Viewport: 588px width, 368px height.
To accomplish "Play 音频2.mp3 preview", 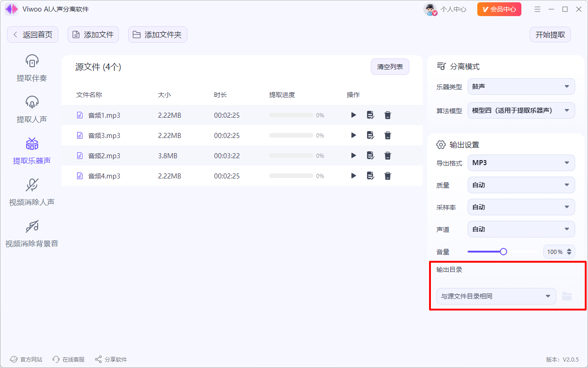I will (x=353, y=155).
